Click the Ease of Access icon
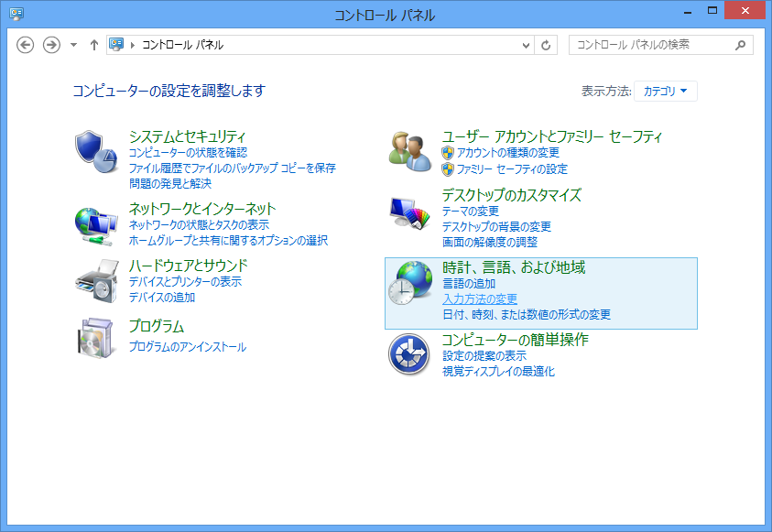772x532 pixels. click(409, 354)
